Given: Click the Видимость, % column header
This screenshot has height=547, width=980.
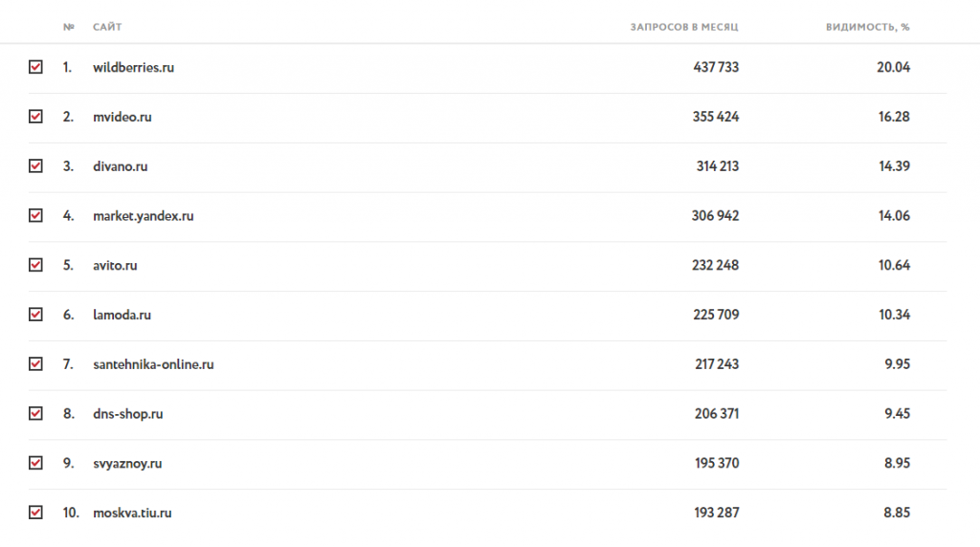Looking at the screenshot, I should [x=867, y=27].
